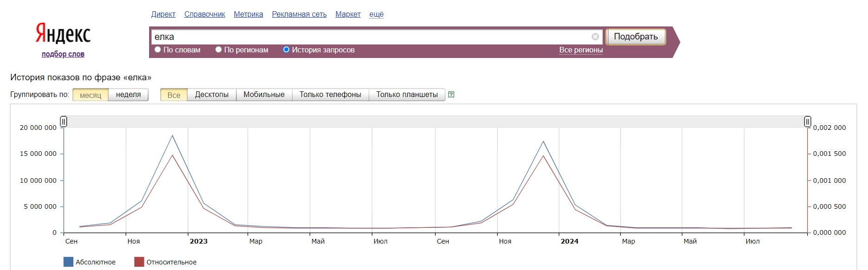This screenshot has height=270, width=868.
Task: Clear the search field with X icon
Action: 595,37
